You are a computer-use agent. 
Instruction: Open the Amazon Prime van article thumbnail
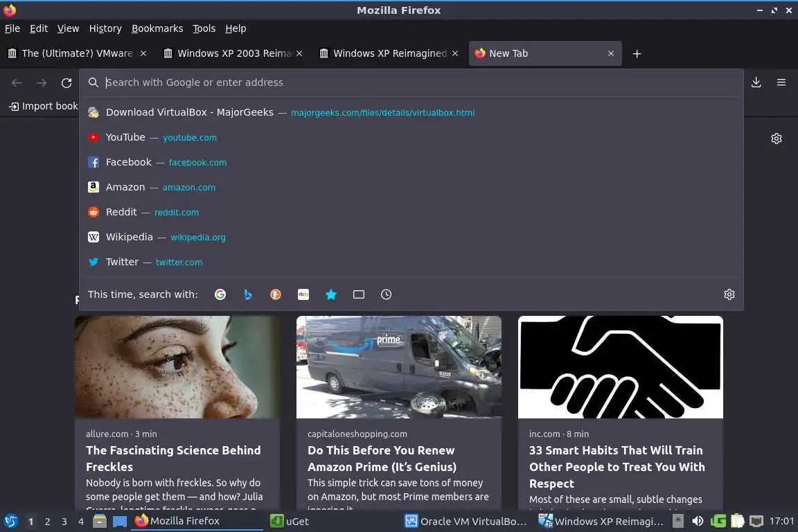click(399, 367)
